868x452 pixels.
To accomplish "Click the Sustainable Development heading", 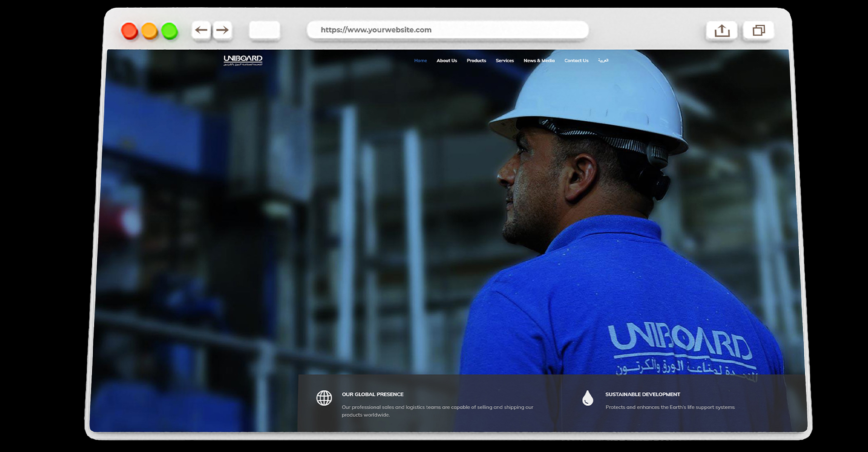I will [x=642, y=395].
